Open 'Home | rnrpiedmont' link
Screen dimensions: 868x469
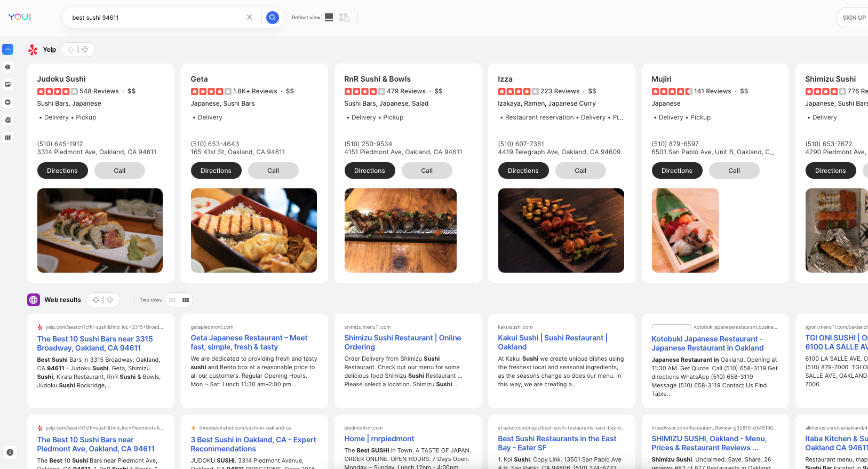tap(379, 439)
